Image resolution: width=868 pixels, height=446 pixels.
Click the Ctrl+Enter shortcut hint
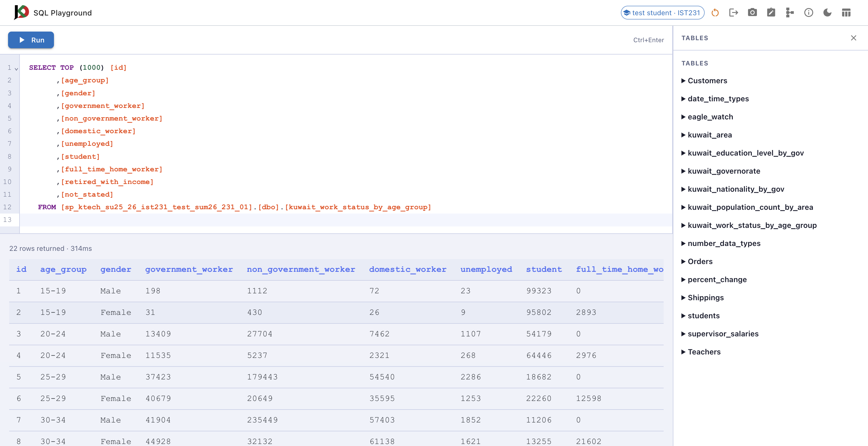648,40
